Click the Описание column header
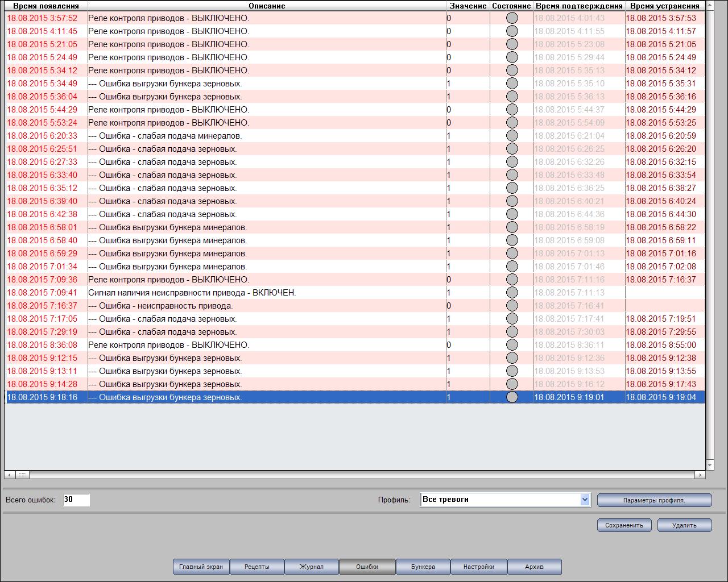Viewport: 728px width, 582px height. [267, 6]
